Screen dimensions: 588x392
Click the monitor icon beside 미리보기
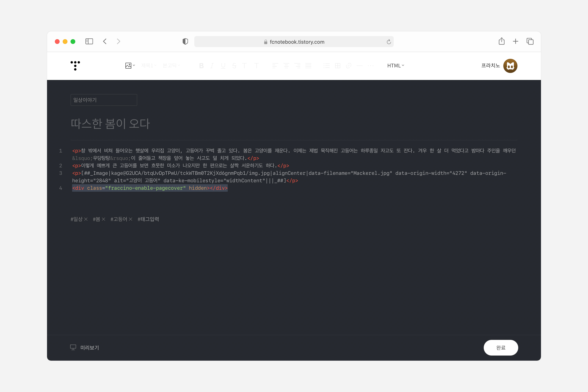tap(73, 347)
